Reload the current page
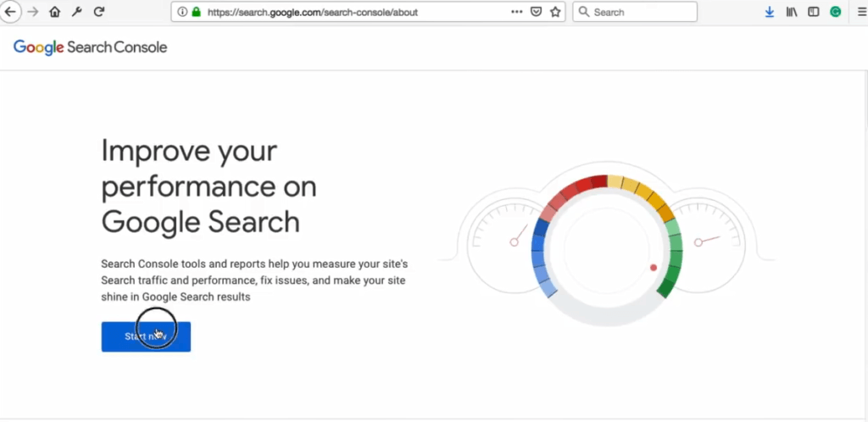Image resolution: width=868 pixels, height=422 pixels. click(x=98, y=12)
